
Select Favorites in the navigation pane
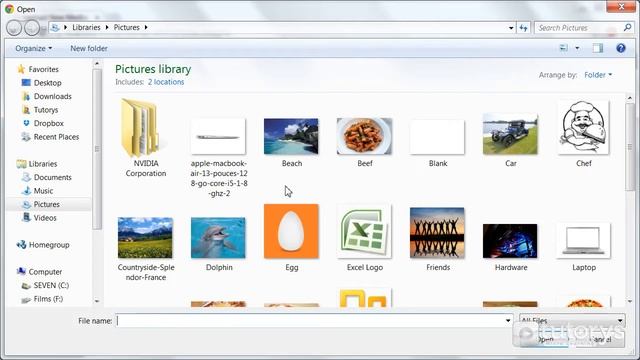point(38,69)
